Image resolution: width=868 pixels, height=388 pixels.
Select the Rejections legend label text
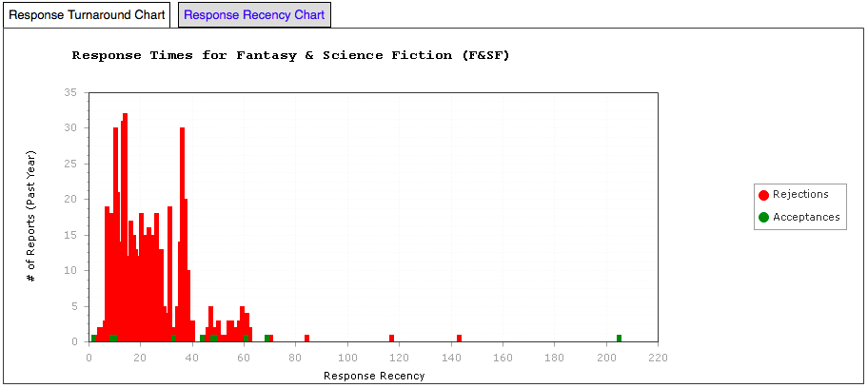(x=800, y=195)
